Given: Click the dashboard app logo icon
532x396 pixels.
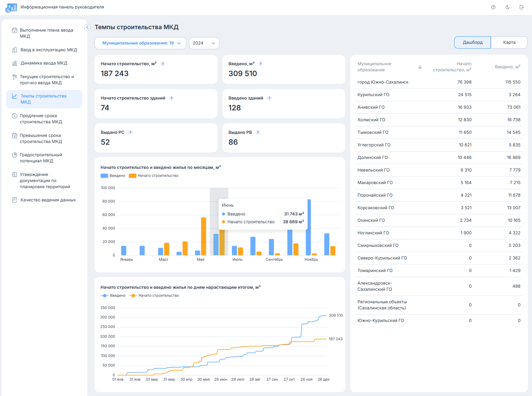Looking at the screenshot, I should pyautogui.click(x=11, y=7).
